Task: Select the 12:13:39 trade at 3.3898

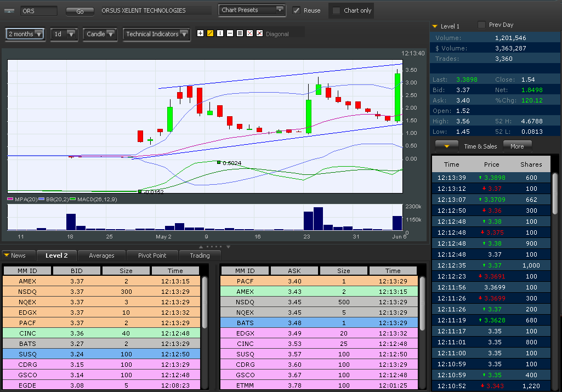Action: (491, 178)
